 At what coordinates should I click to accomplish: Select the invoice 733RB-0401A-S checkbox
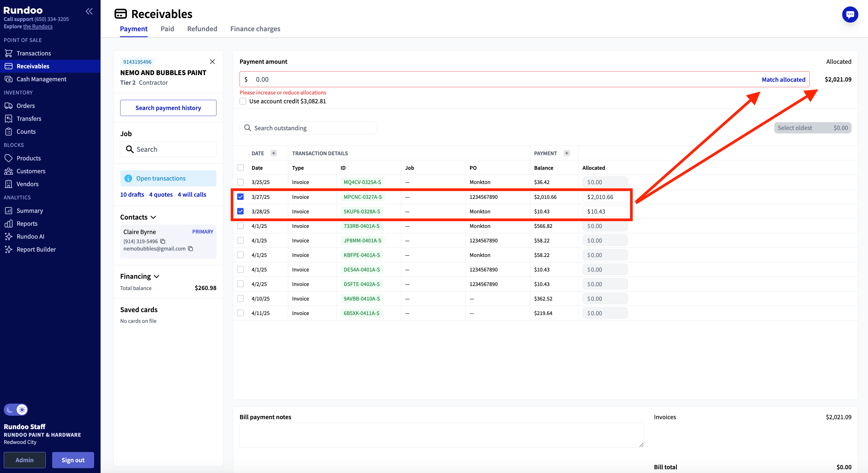pyautogui.click(x=240, y=226)
